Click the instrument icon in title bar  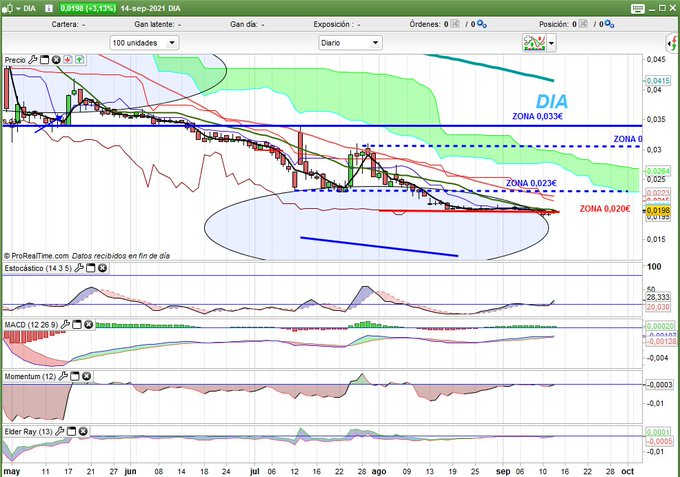tap(7, 8)
